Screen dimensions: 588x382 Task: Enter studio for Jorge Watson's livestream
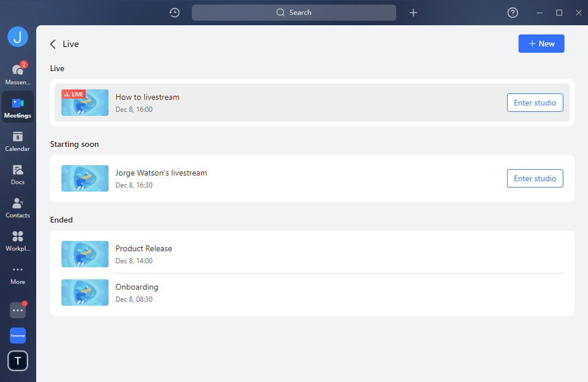(535, 178)
